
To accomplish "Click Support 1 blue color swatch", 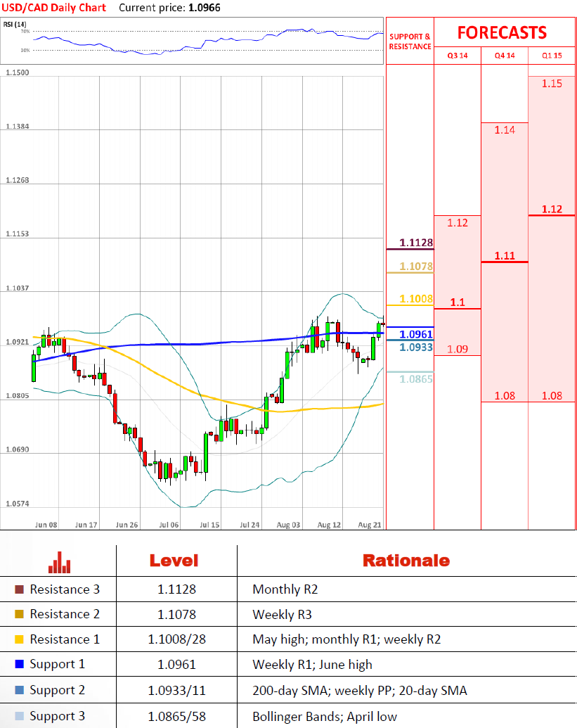I will click(x=19, y=664).
